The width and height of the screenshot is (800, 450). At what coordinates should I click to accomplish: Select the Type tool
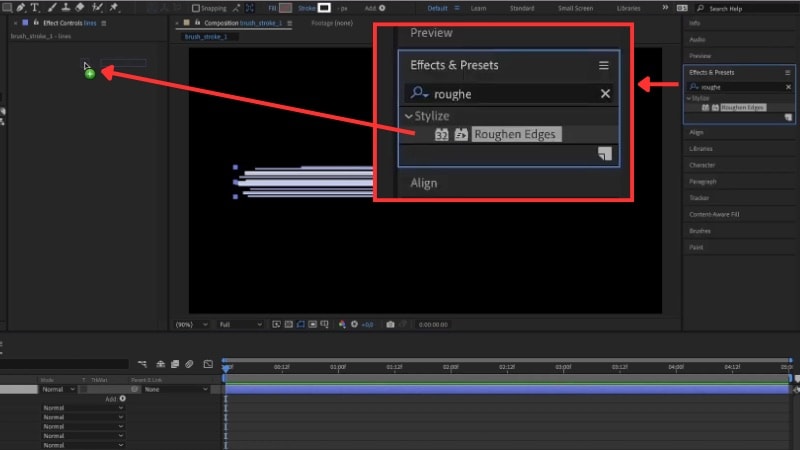pos(35,8)
